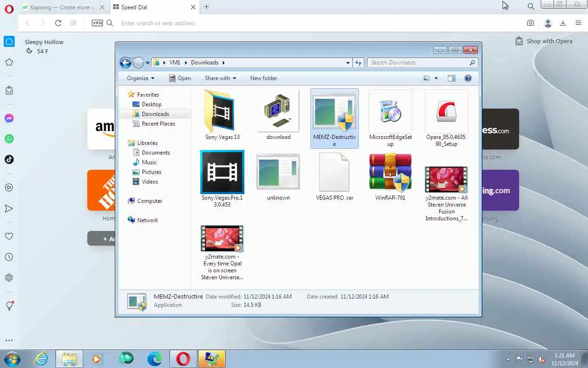Click the Explorer Back button
Image resolution: width=588 pixels, height=368 pixels.
(125, 63)
